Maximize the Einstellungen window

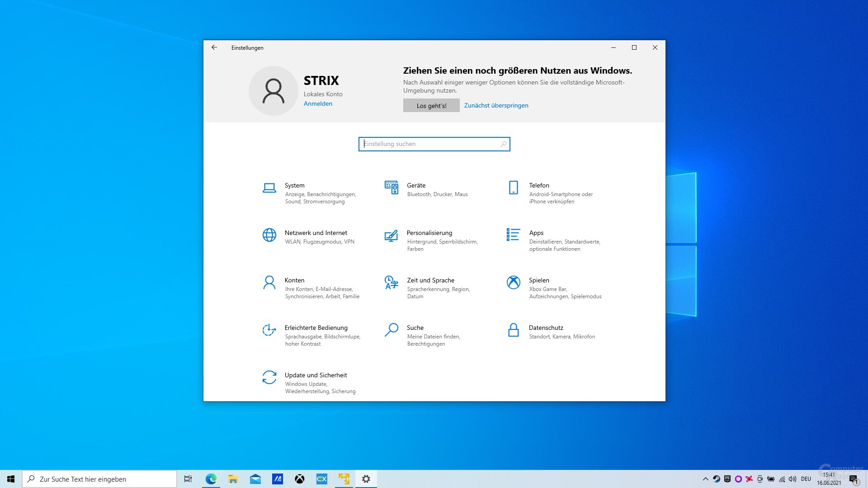(x=634, y=47)
